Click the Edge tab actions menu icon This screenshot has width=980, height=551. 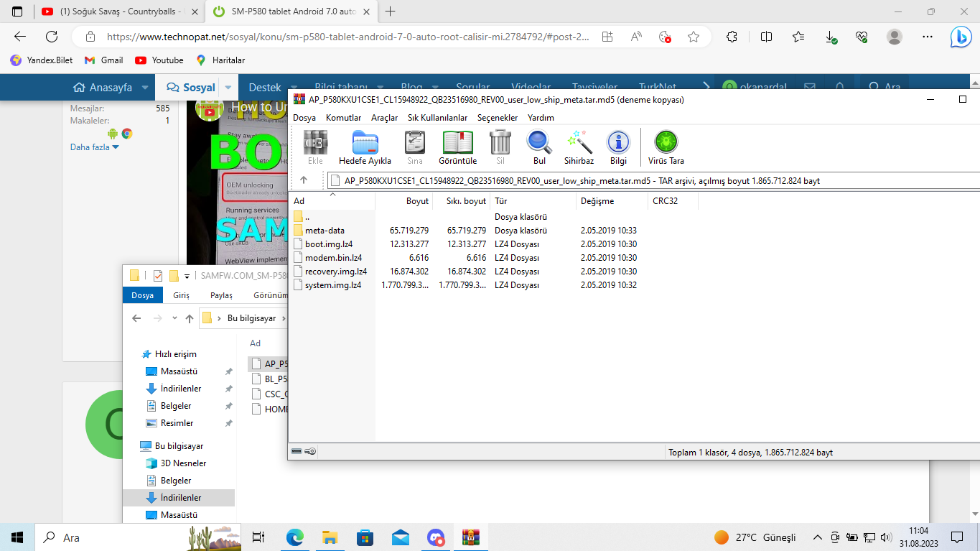coord(17,11)
